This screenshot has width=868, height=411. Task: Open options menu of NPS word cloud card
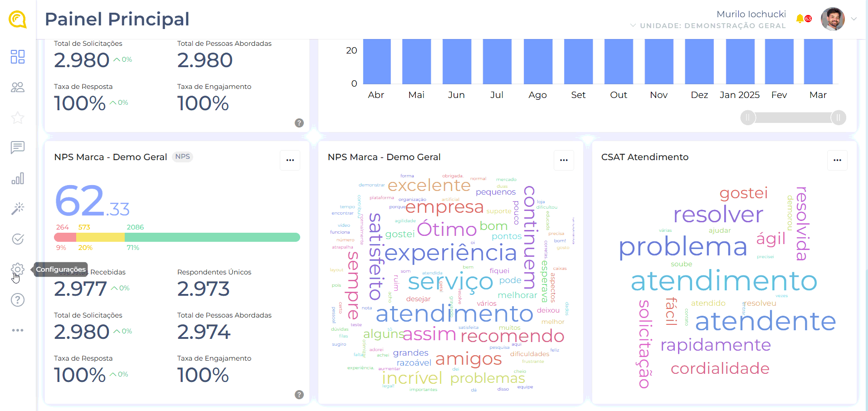[564, 160]
